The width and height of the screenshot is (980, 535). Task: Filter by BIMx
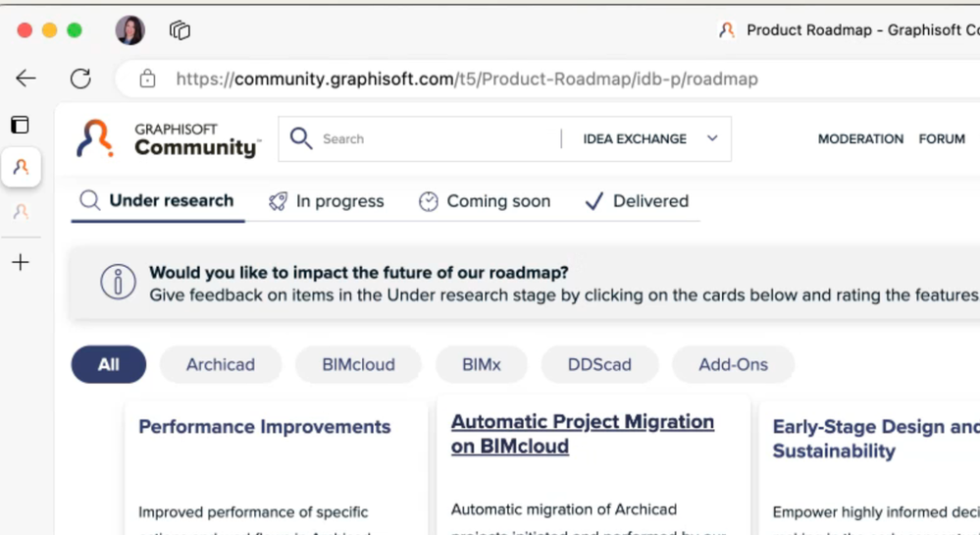click(x=482, y=364)
